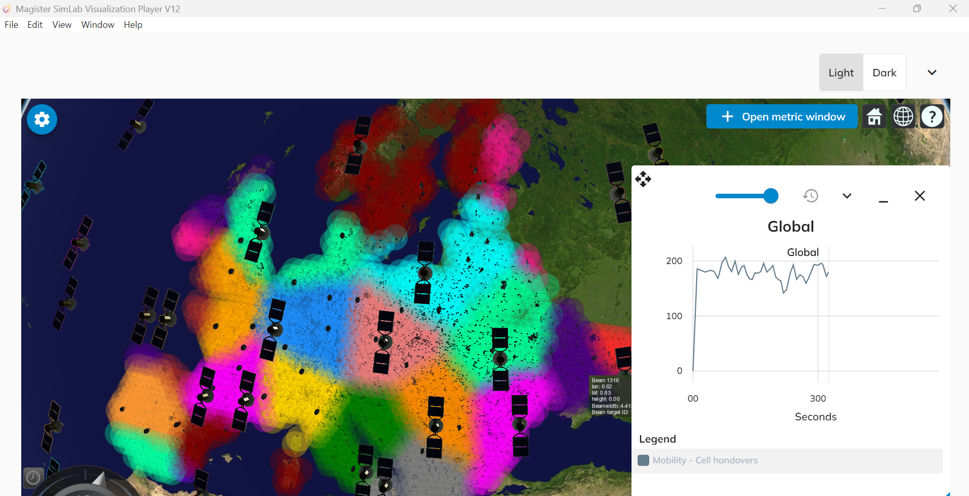Screen dimensions: 969x496
Task: Click the home view icon
Action: click(874, 116)
